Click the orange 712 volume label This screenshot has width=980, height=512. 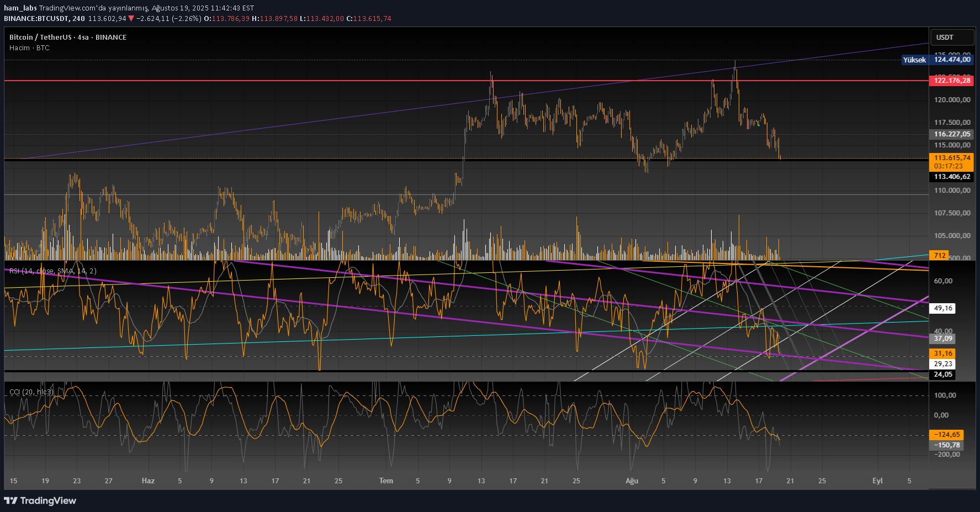point(940,255)
